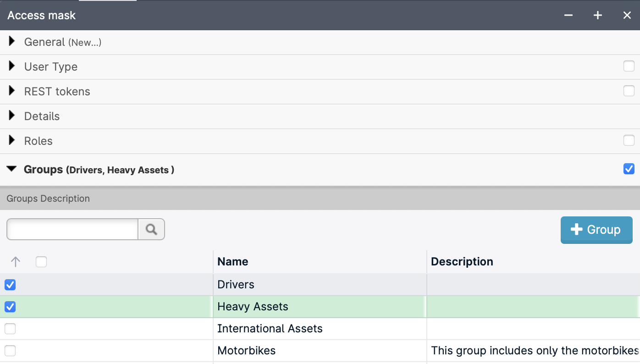Collapse the Groups section

click(12, 169)
